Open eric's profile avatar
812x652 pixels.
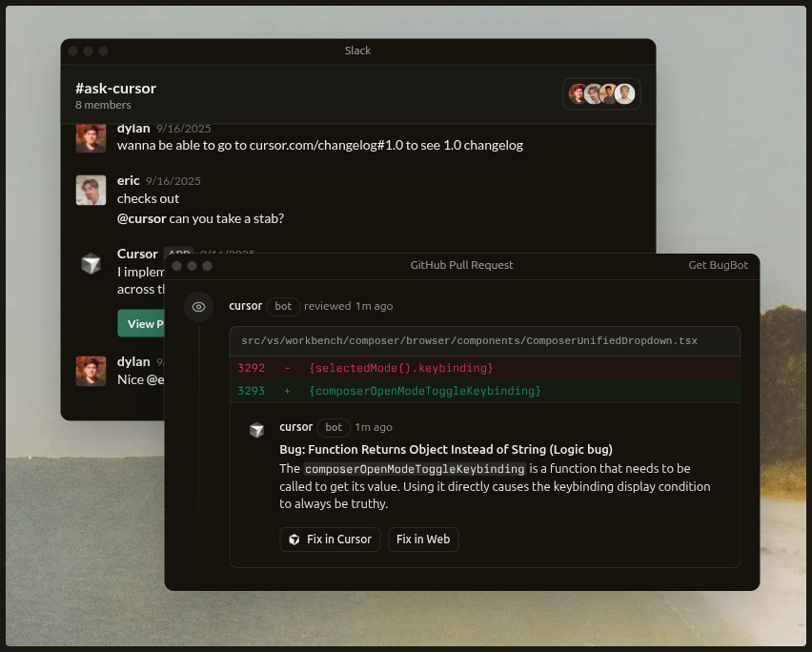pos(91,190)
